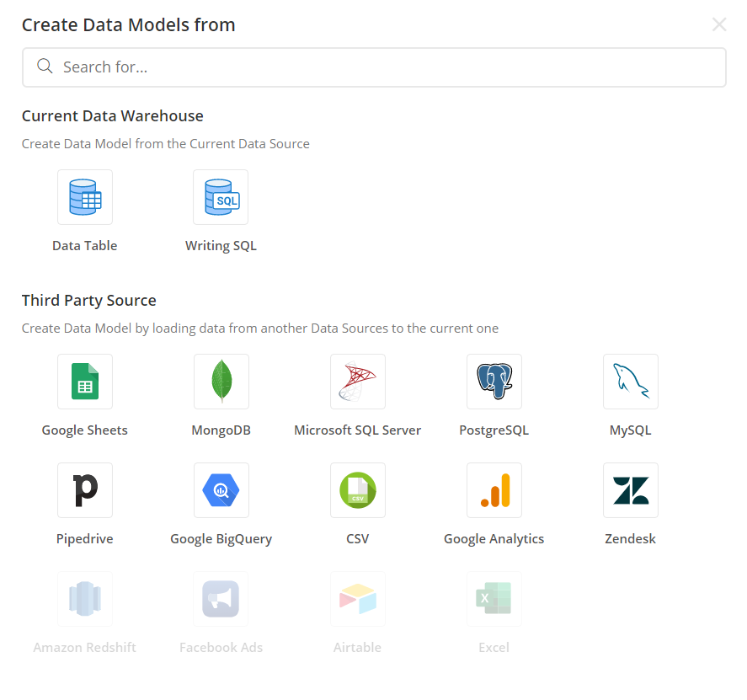Select the Excel source icon
Viewport: 747px width, 700px height.
point(494,599)
